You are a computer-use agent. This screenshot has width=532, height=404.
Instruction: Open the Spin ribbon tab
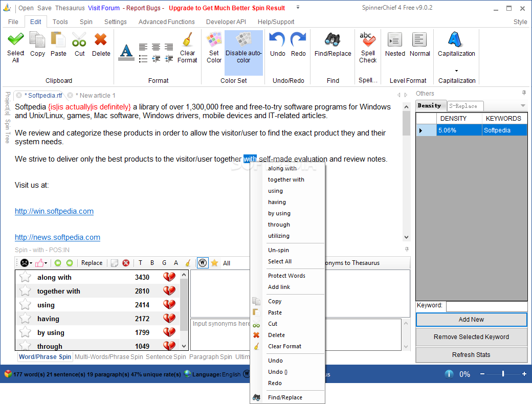[86, 21]
